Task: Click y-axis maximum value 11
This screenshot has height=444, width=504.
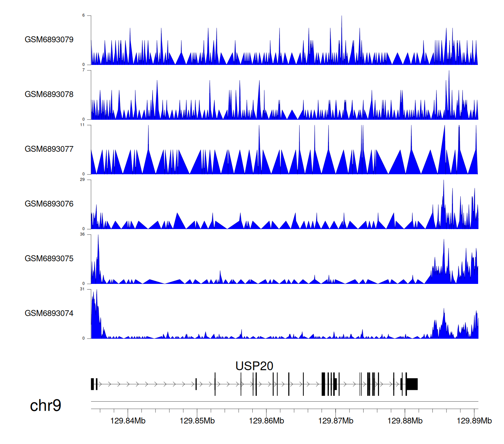Action: [82, 125]
